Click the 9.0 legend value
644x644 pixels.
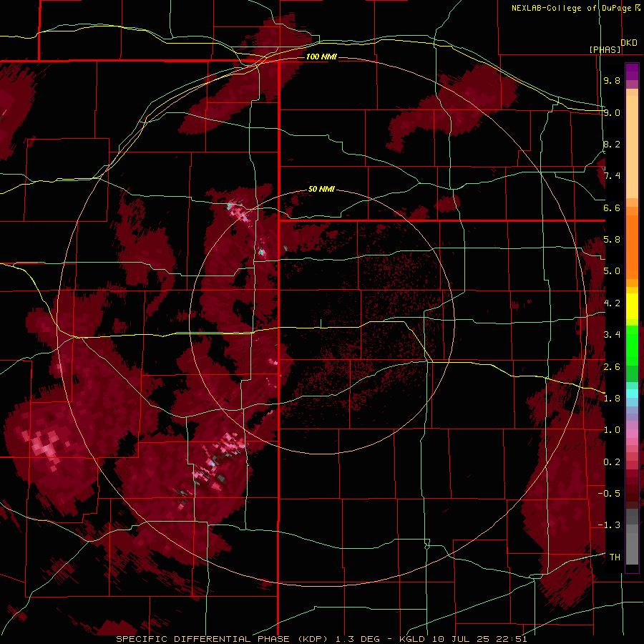click(612, 112)
